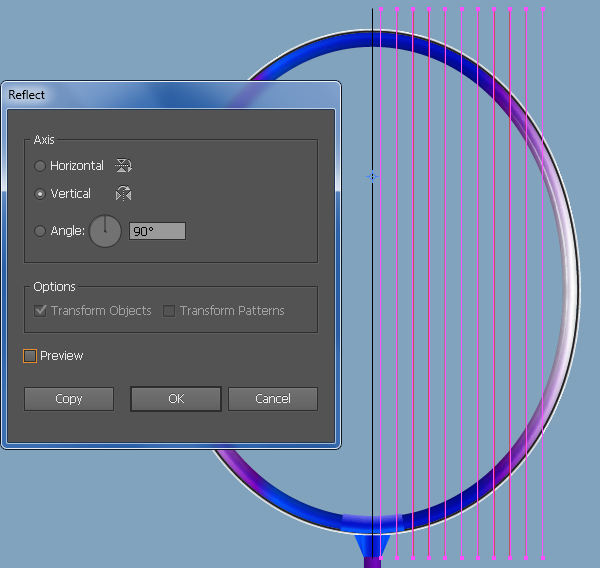Viewport: 600px width, 568px height.
Task: Toggle the Transform Objects checkbox
Action: pyautogui.click(x=40, y=311)
